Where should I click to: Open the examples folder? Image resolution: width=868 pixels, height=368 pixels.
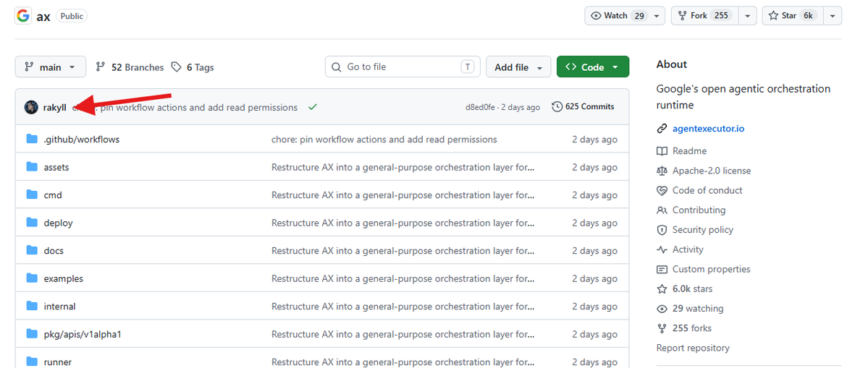(64, 278)
